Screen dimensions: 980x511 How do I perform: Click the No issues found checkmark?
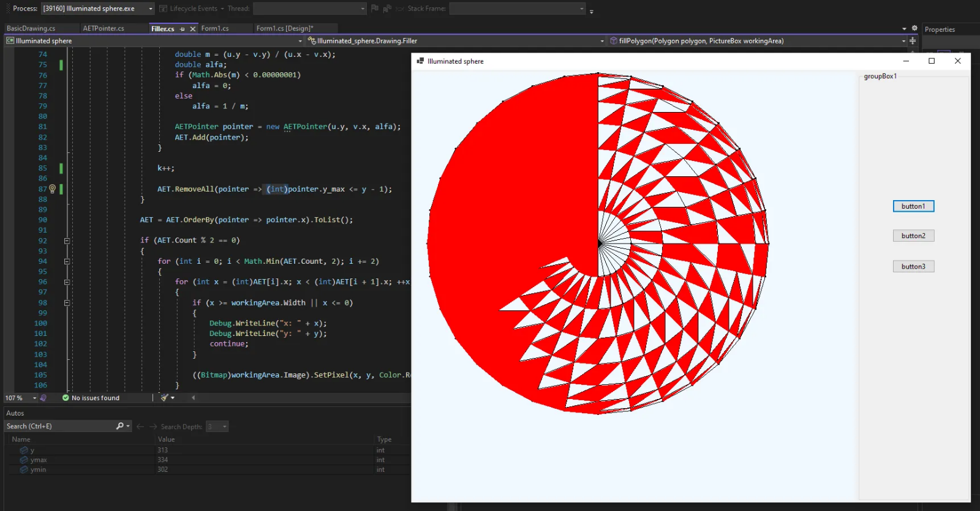(66, 398)
